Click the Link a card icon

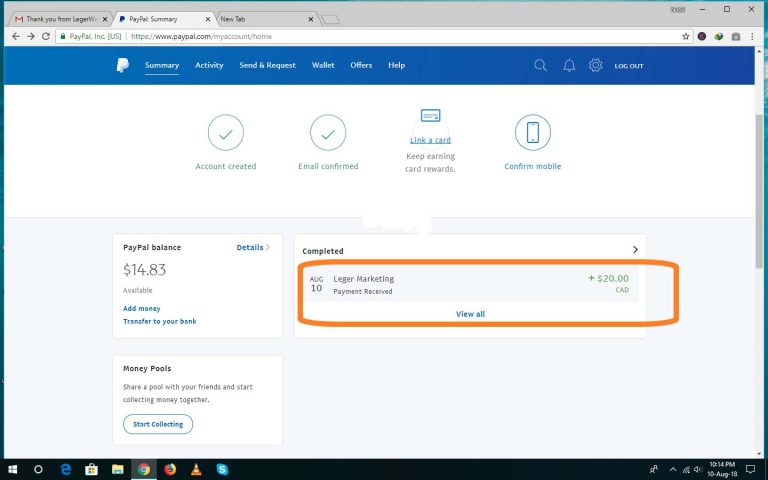(x=431, y=115)
